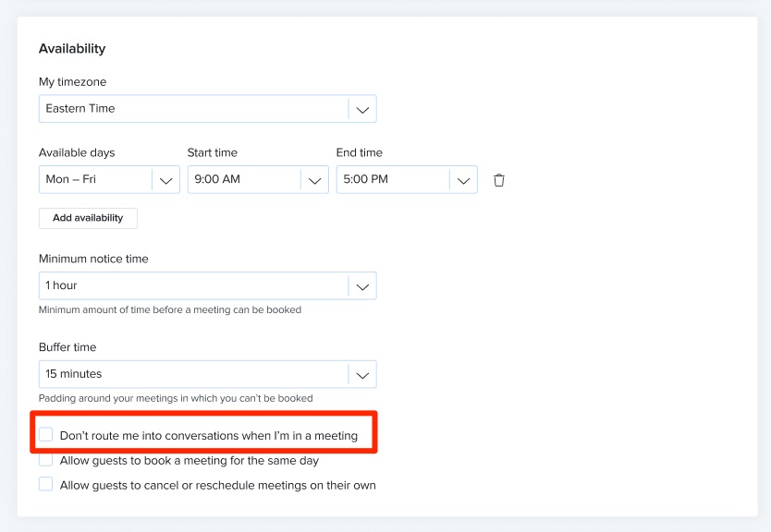Screen dimensions: 771x532
Task: Click the 'Minimum notice time' label
Action: (93, 259)
